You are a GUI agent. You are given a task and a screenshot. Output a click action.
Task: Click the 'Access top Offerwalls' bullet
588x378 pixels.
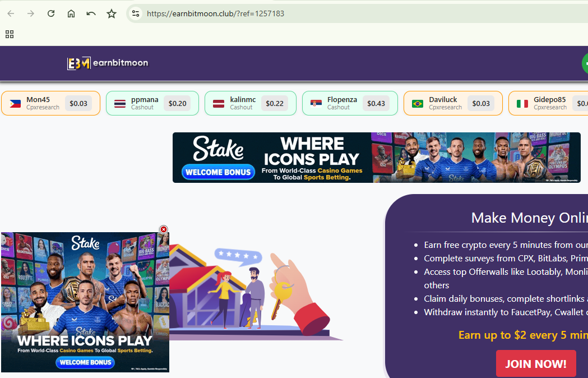(x=506, y=279)
